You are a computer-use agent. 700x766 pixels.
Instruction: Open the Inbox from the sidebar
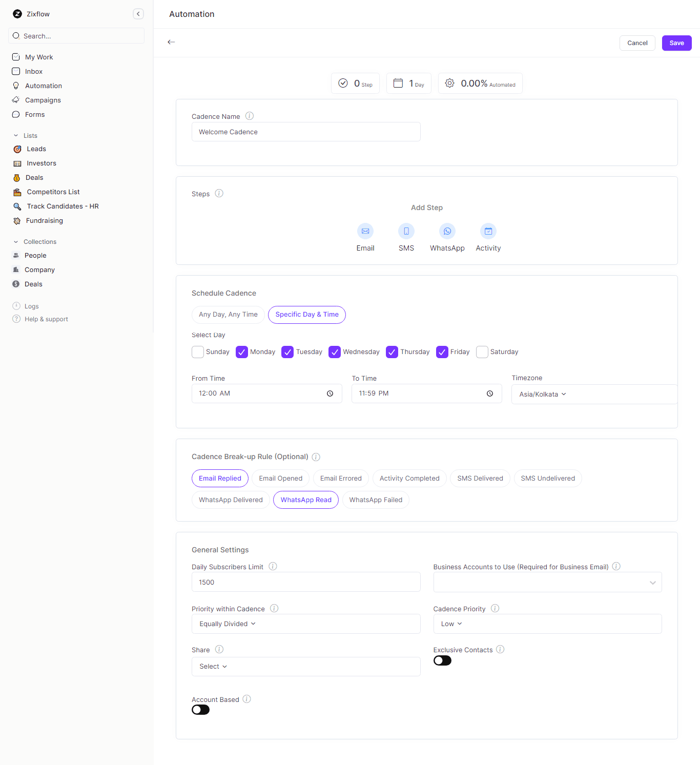tap(34, 71)
